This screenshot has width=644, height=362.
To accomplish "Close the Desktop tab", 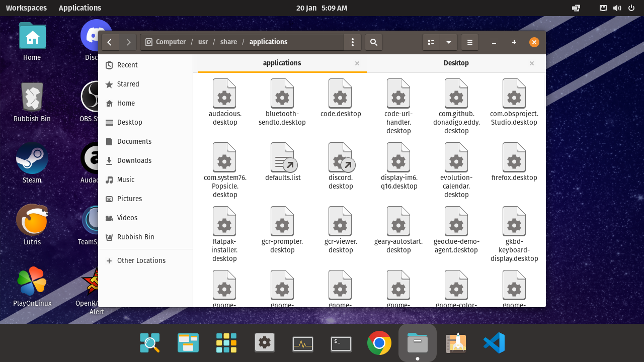I will pyautogui.click(x=532, y=63).
